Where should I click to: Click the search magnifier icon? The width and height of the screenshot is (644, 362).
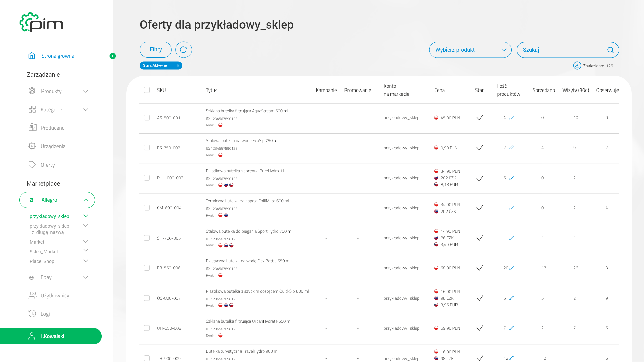(610, 50)
